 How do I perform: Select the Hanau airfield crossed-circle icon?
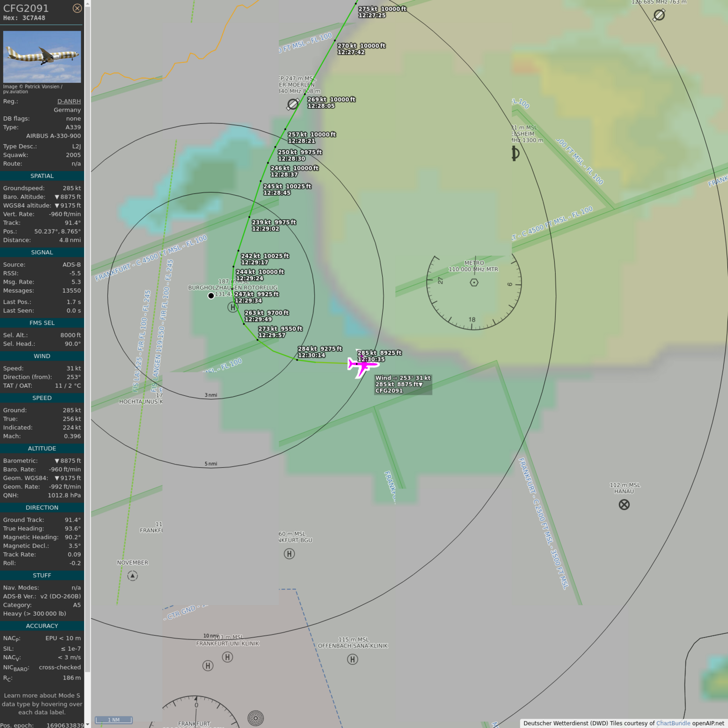[x=624, y=505]
